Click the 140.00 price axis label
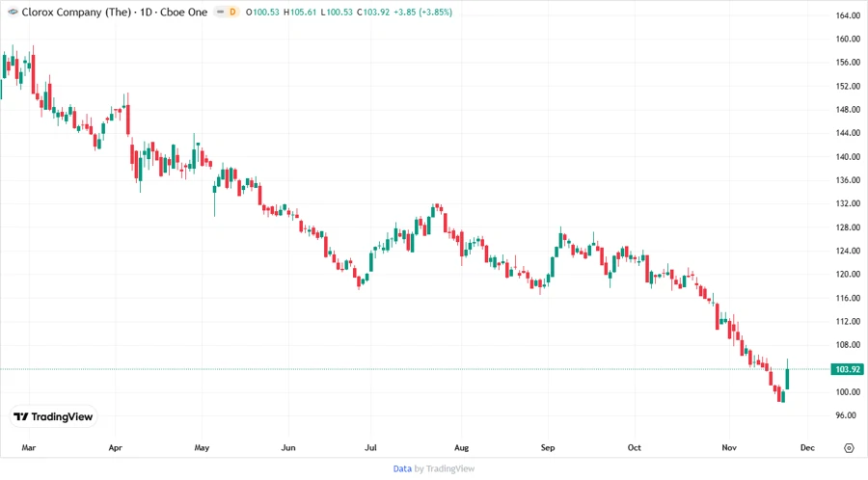The height and width of the screenshot is (480, 868). 848,156
